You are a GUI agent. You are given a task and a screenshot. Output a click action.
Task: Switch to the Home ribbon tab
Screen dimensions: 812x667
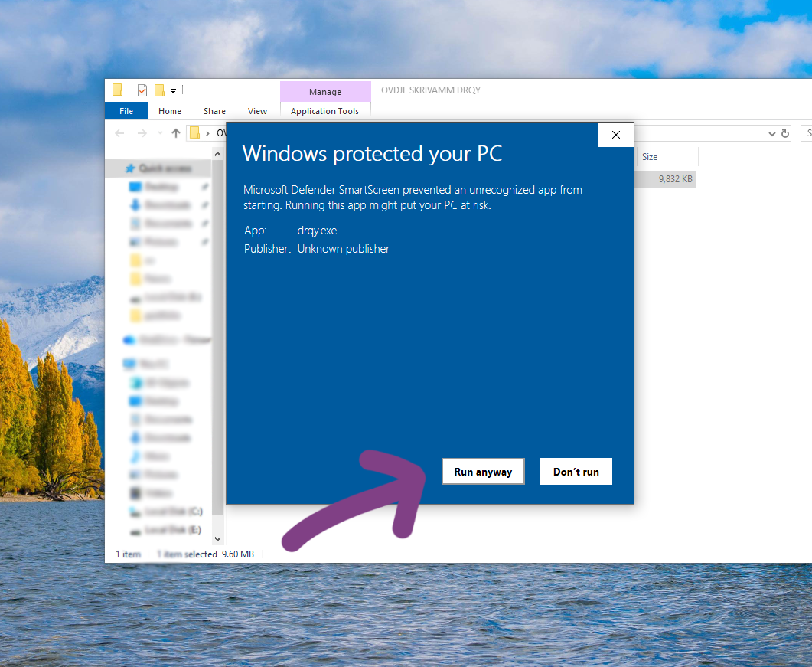[170, 111]
